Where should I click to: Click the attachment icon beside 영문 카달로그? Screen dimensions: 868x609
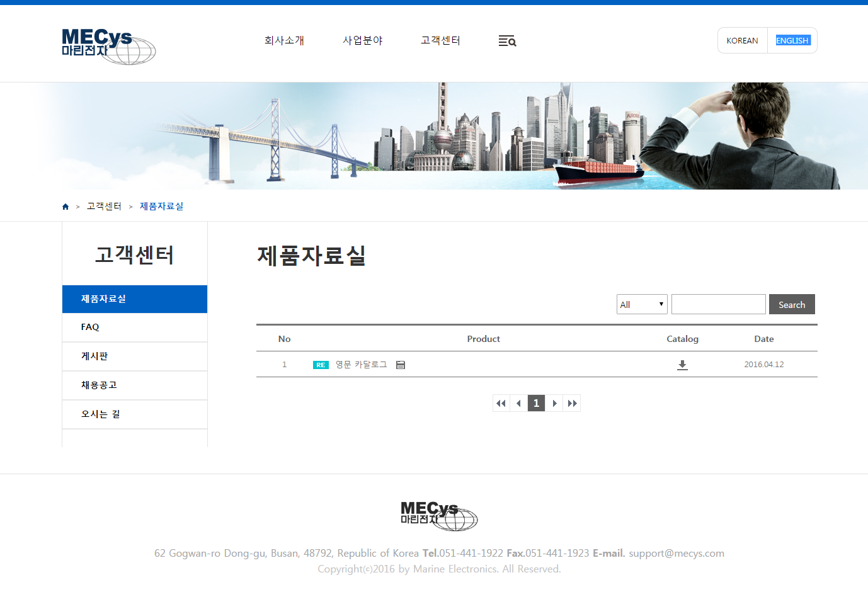[401, 365]
